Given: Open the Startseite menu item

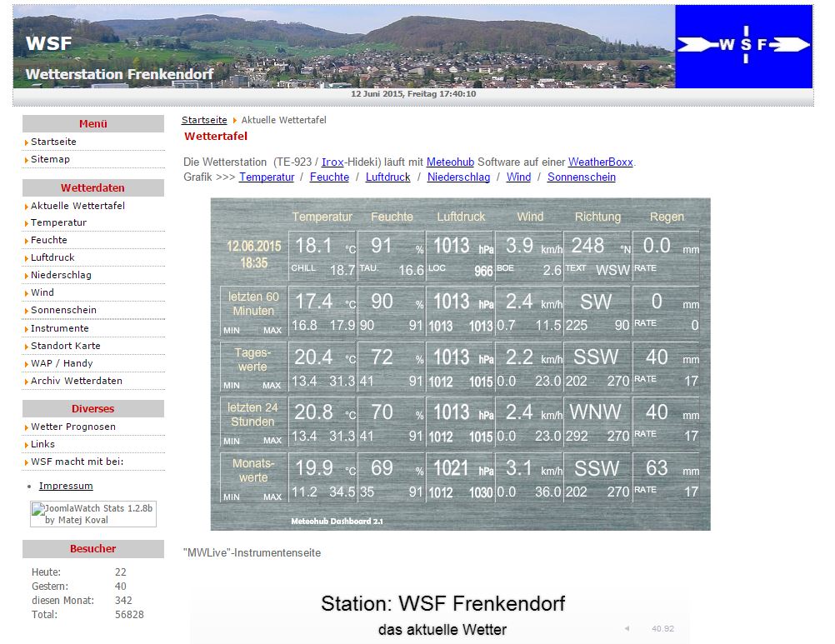Looking at the screenshot, I should (x=53, y=142).
